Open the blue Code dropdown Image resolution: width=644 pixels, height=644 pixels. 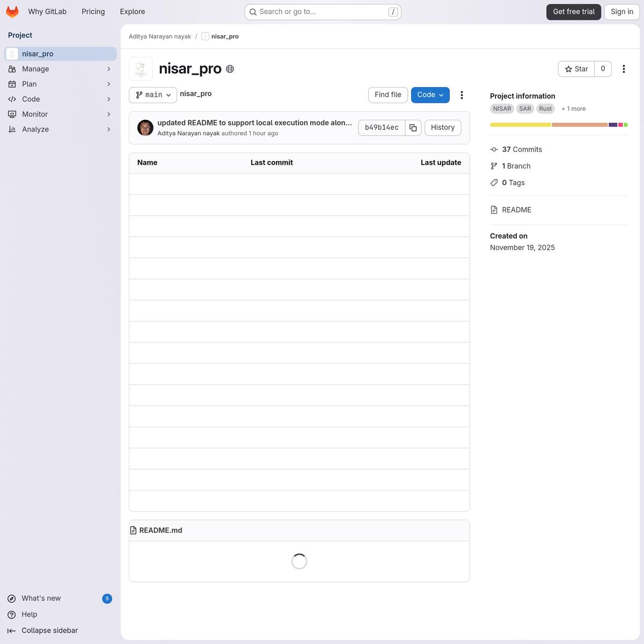coord(430,95)
